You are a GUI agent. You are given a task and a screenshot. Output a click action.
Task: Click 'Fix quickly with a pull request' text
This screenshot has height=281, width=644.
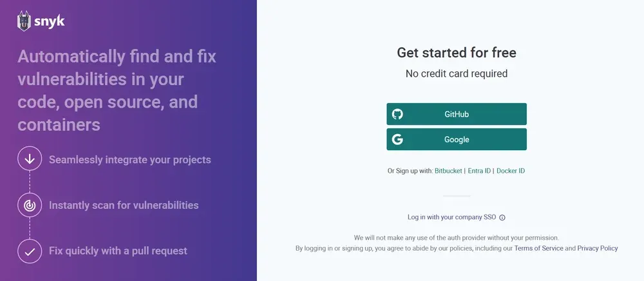pos(118,251)
